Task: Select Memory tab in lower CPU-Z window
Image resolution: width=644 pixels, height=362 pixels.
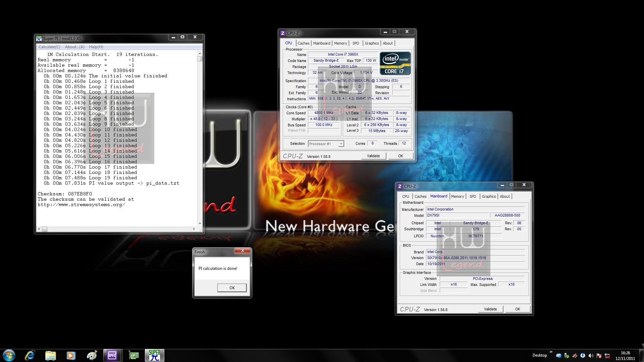Action: pyautogui.click(x=458, y=196)
